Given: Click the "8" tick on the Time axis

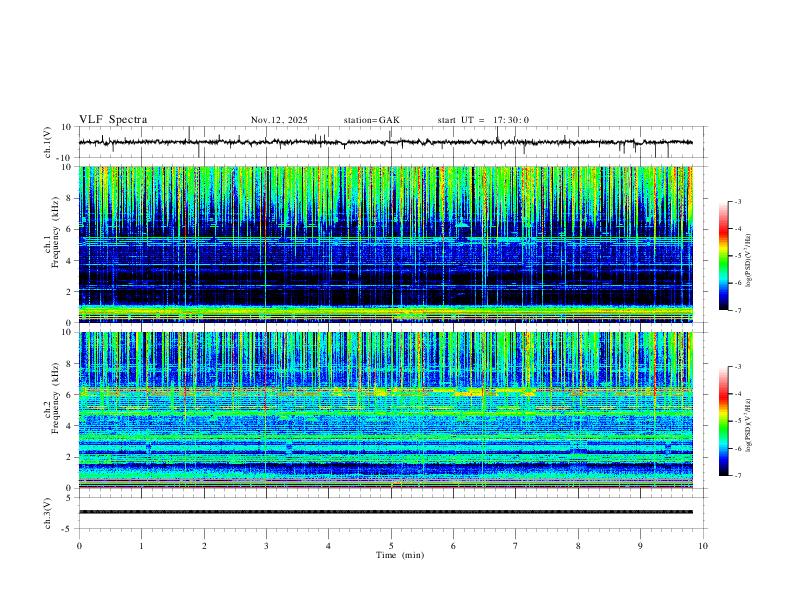Looking at the screenshot, I should coord(578,546).
